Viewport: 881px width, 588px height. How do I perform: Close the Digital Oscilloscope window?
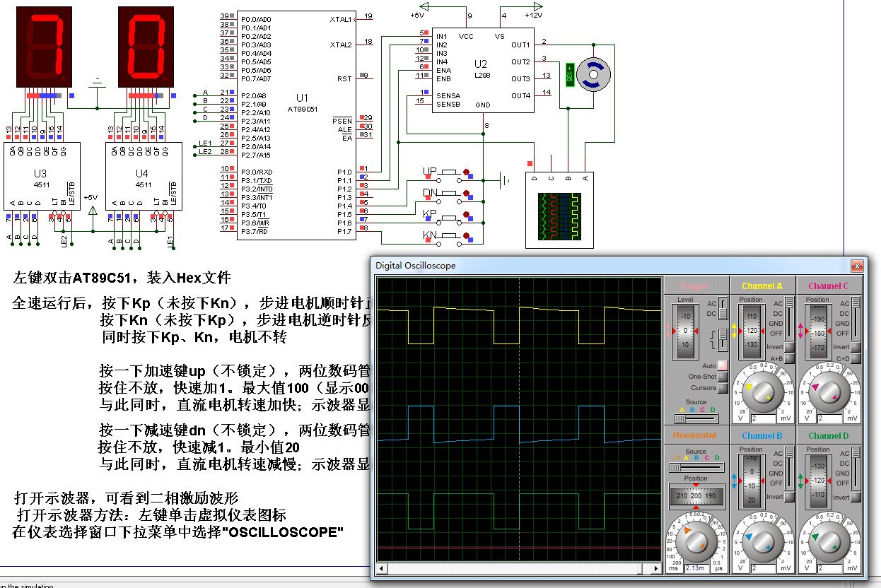pos(857,266)
